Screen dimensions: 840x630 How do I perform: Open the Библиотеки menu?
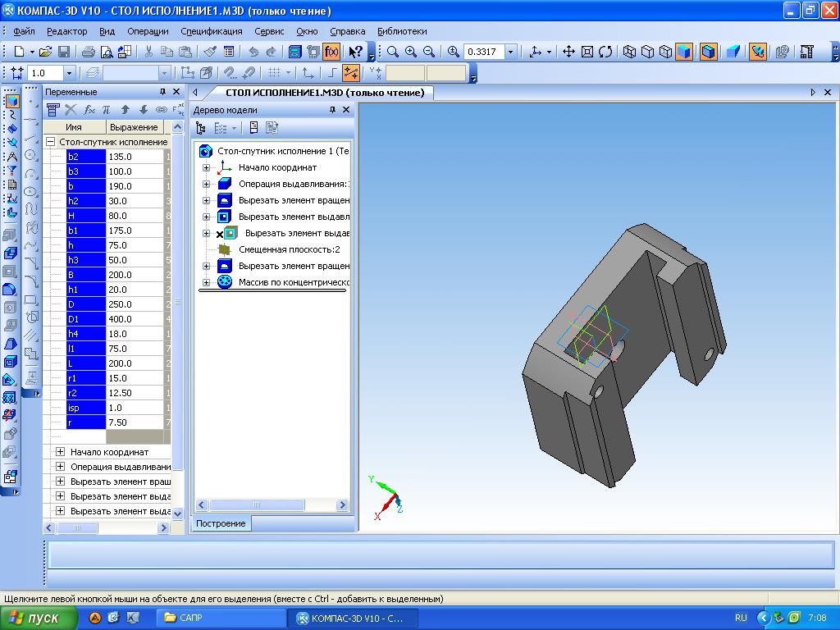tap(402, 31)
